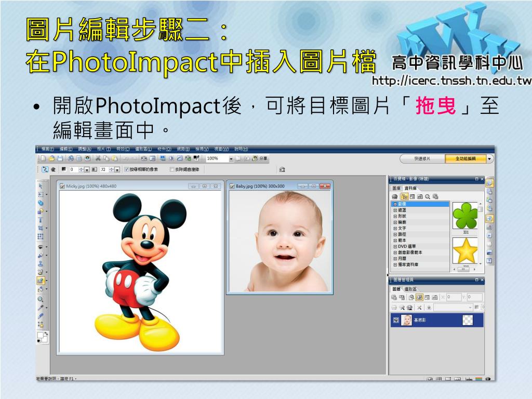Select the 獨家資料庫 tree row

tap(421, 264)
